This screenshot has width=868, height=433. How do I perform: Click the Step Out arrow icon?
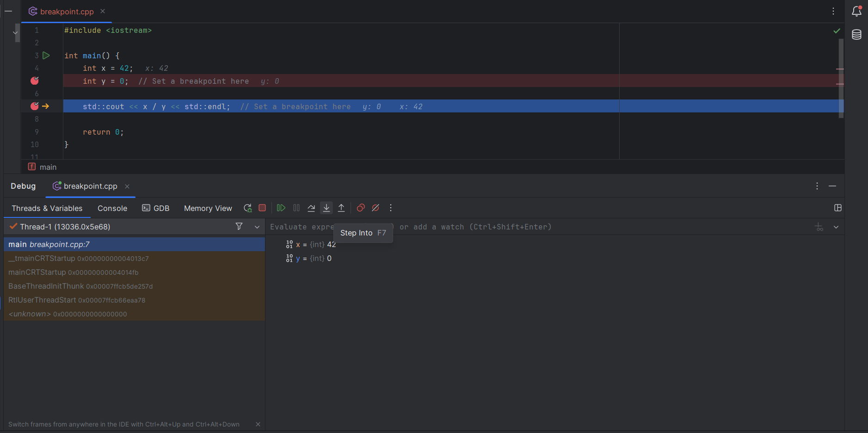[341, 208]
